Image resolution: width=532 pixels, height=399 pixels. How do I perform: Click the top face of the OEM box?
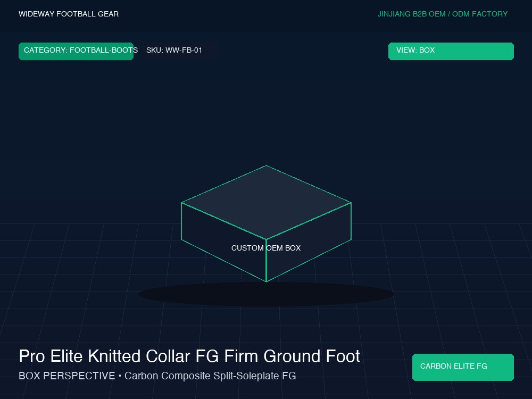pyautogui.click(x=266, y=202)
